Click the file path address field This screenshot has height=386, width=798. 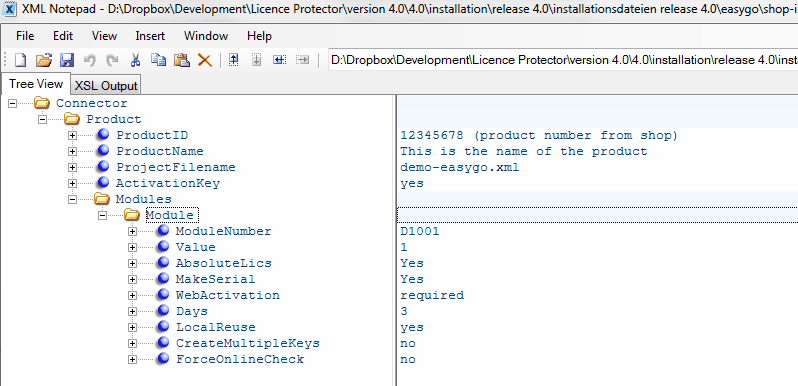tap(563, 60)
